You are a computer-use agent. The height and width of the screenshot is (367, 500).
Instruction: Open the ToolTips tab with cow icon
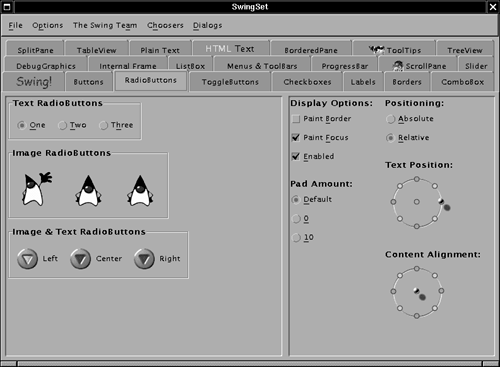[395, 50]
